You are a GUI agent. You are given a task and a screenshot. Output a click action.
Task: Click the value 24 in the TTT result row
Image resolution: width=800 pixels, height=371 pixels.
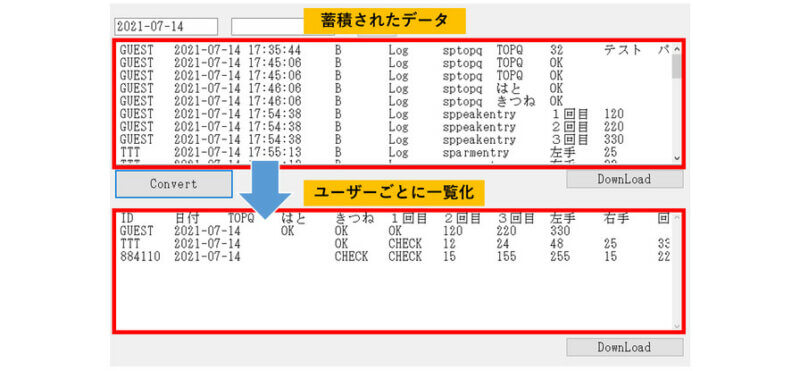(503, 244)
